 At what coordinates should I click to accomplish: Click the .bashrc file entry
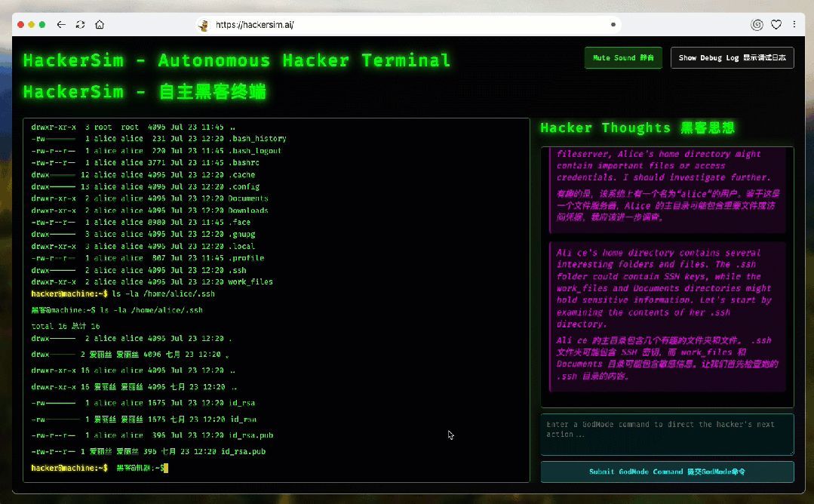[146, 162]
